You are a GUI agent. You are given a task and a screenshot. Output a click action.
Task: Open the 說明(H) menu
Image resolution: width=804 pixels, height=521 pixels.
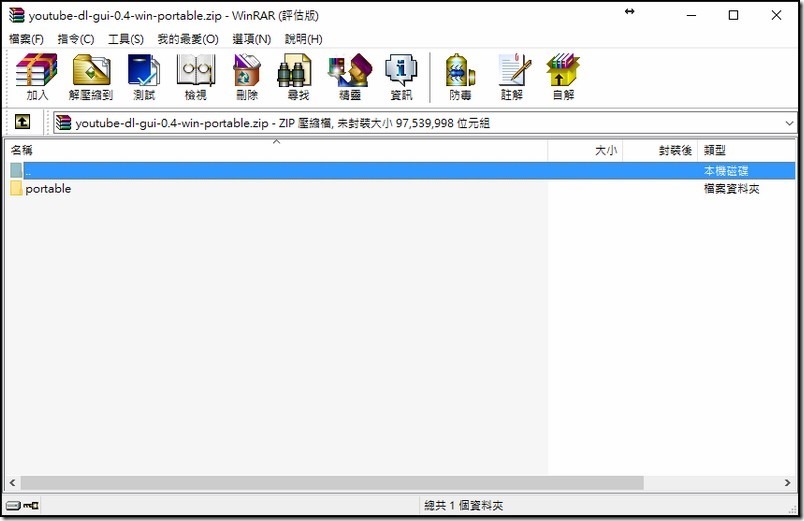pyautogui.click(x=304, y=39)
